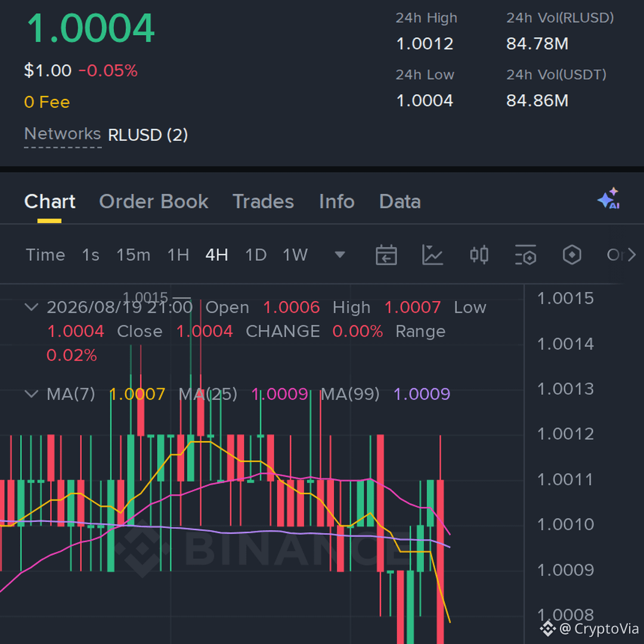Image resolution: width=644 pixels, height=644 pixels.
Task: Open the AI assistant sparkle icon
Action: click(609, 199)
